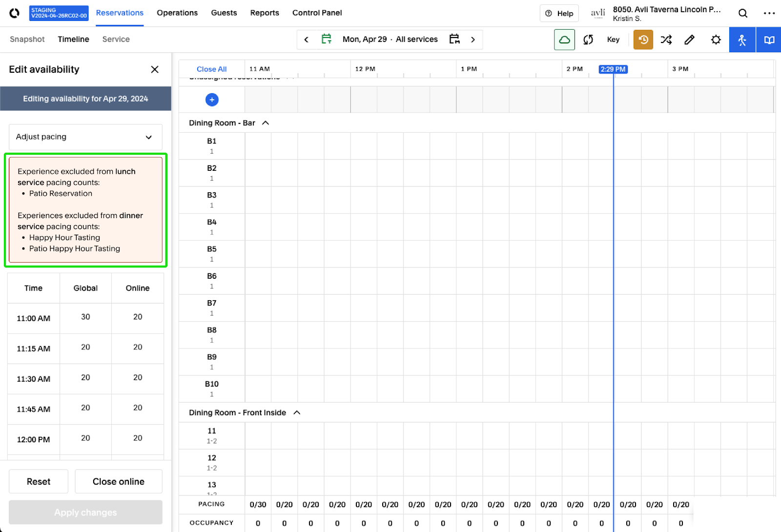Open the green calendar date picker icon
Viewport: 781px width, 532px height.
[327, 39]
